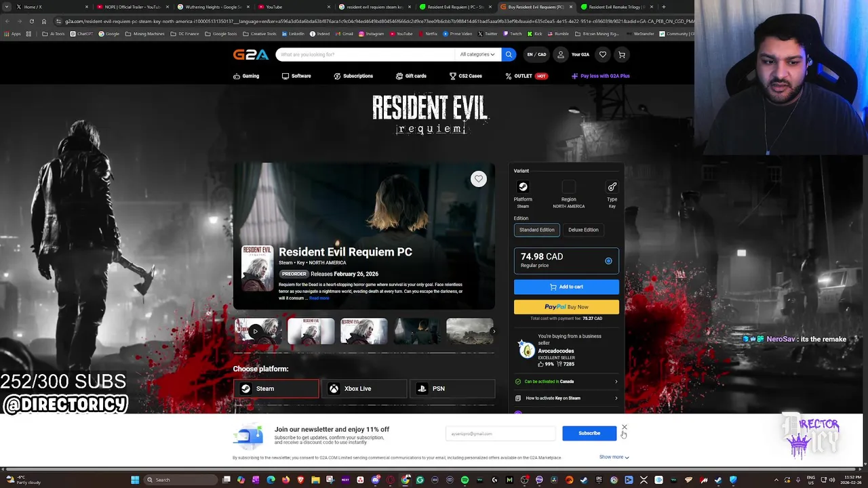Viewport: 868px width, 488px height.
Task: Open the Twitch bookmark
Action: pyautogui.click(x=513, y=34)
